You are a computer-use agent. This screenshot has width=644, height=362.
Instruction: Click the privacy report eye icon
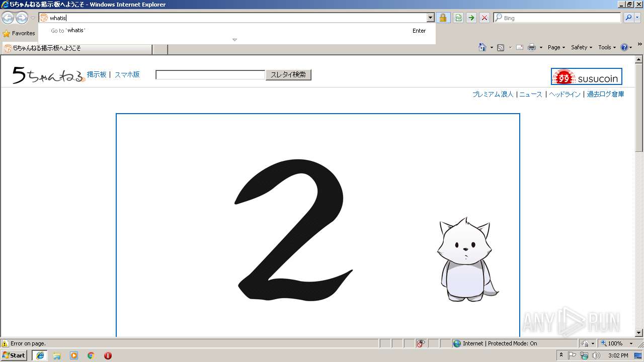click(421, 343)
